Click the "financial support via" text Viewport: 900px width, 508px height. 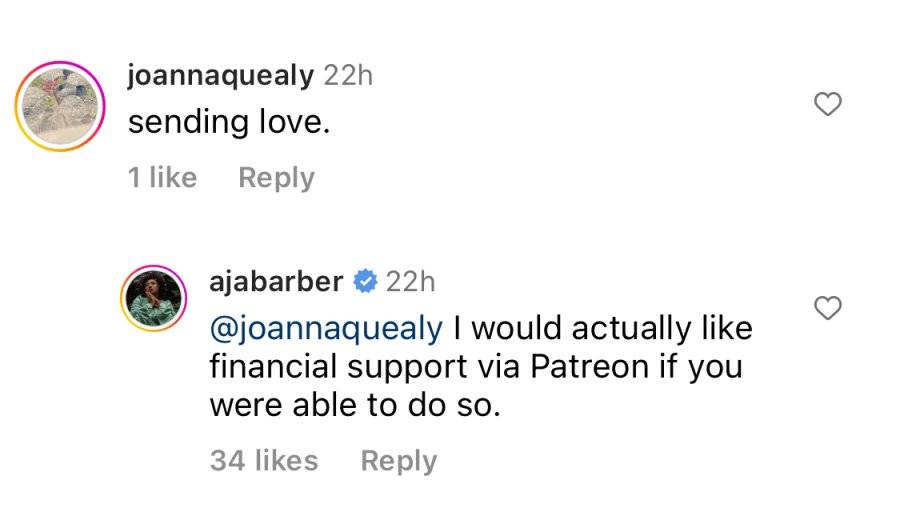[x=365, y=367]
